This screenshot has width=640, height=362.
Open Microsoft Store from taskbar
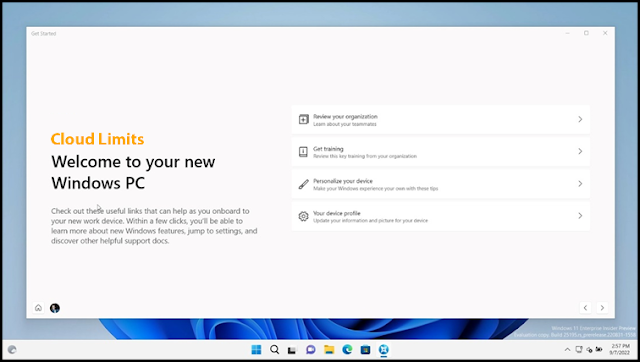[365, 350]
